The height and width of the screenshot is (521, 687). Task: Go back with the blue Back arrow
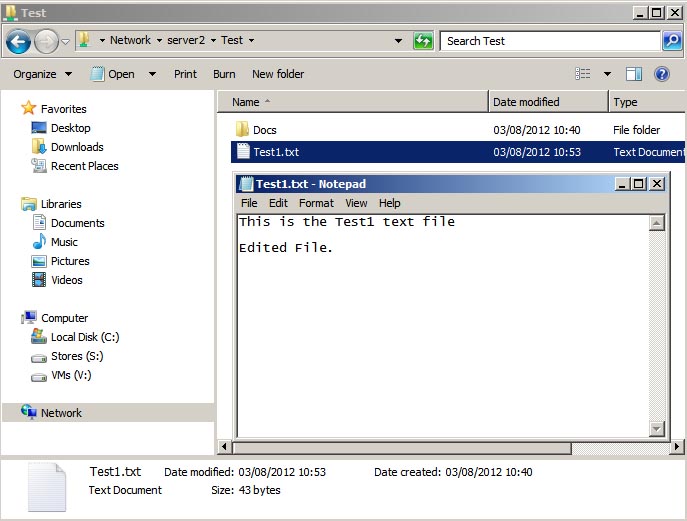pos(18,42)
